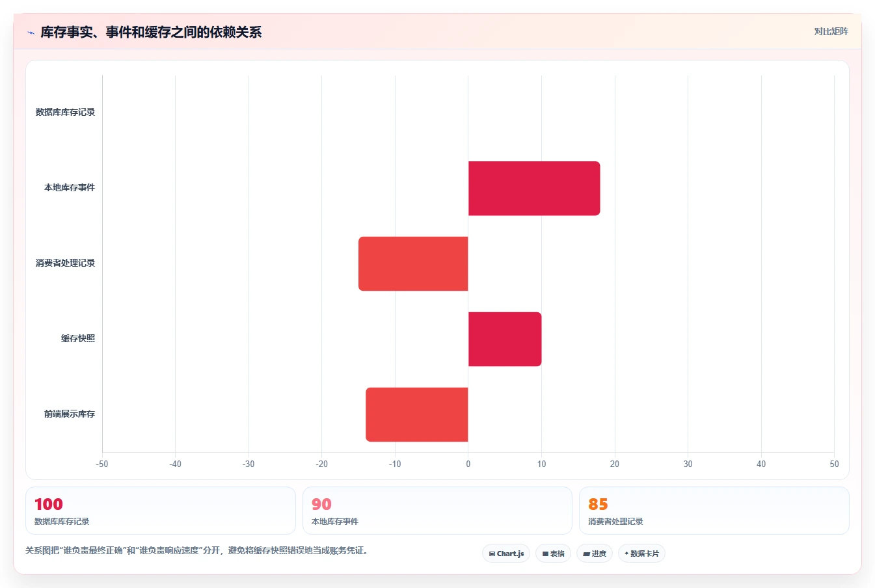Click the 本地库存事件 bar in chart

coord(534,189)
